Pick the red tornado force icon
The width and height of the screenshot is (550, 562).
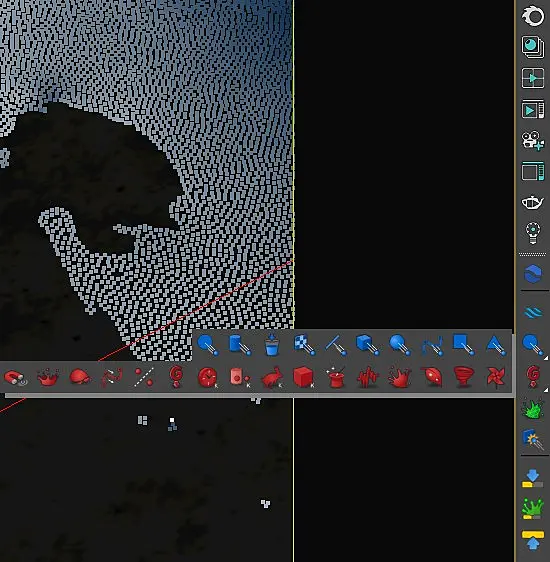tap(464, 377)
